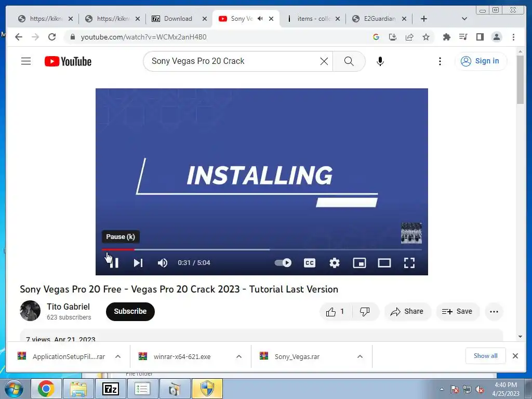The width and height of the screenshot is (532, 399).
Task: Share the video
Action: pos(407,312)
